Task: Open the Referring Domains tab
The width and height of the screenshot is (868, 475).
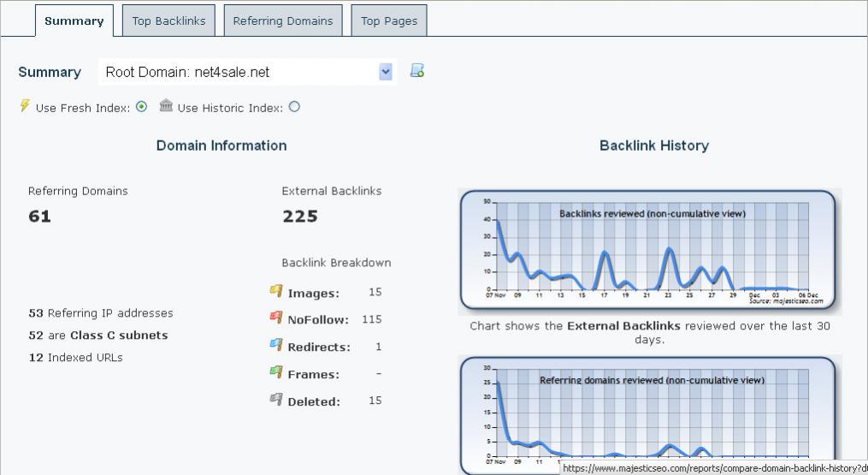Action: click(x=283, y=21)
